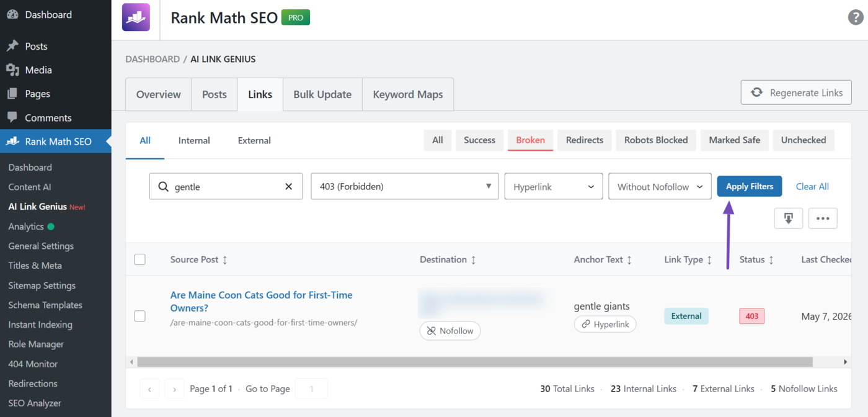Image resolution: width=868 pixels, height=417 pixels.
Task: Click the Rank Math SEO sidebar icon
Action: (12, 141)
